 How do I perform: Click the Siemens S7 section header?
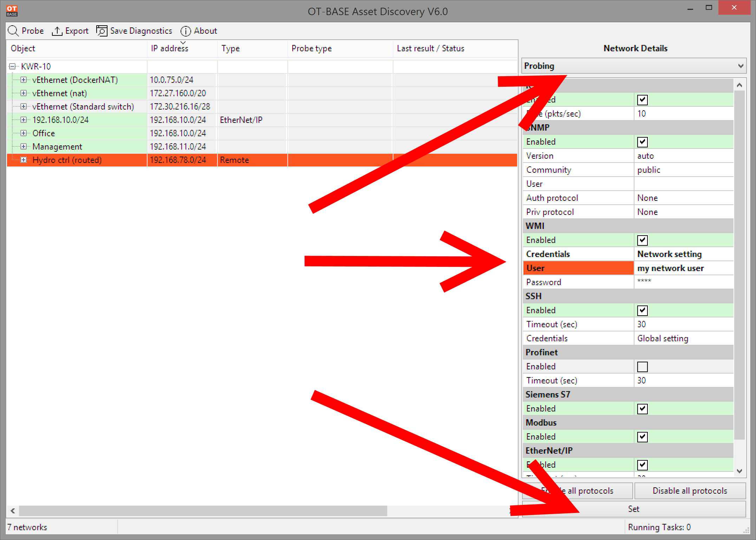click(628, 395)
